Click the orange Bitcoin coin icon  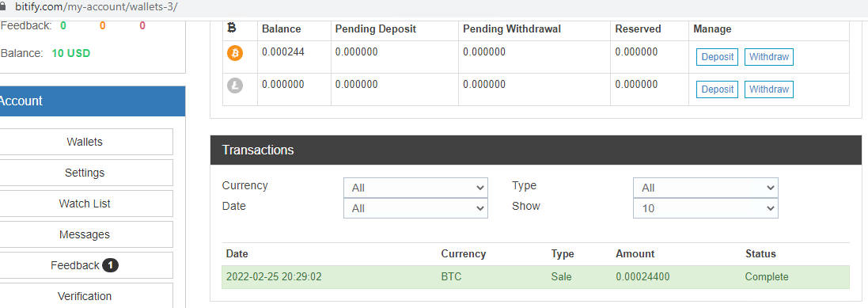click(x=235, y=53)
